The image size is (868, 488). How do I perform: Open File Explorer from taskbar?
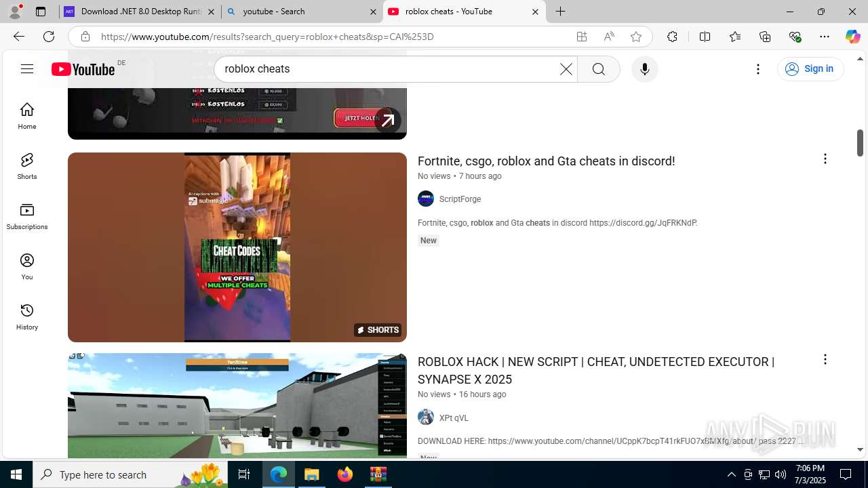point(312,474)
